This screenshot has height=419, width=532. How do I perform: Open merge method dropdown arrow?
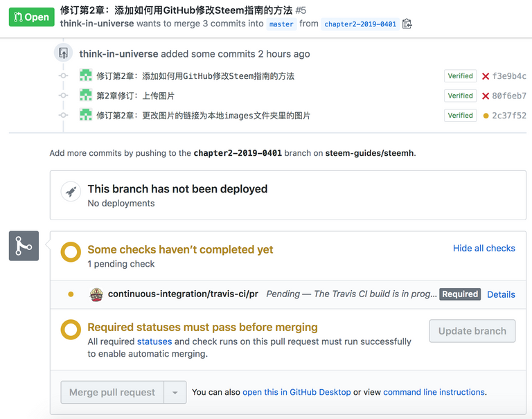[175, 392]
